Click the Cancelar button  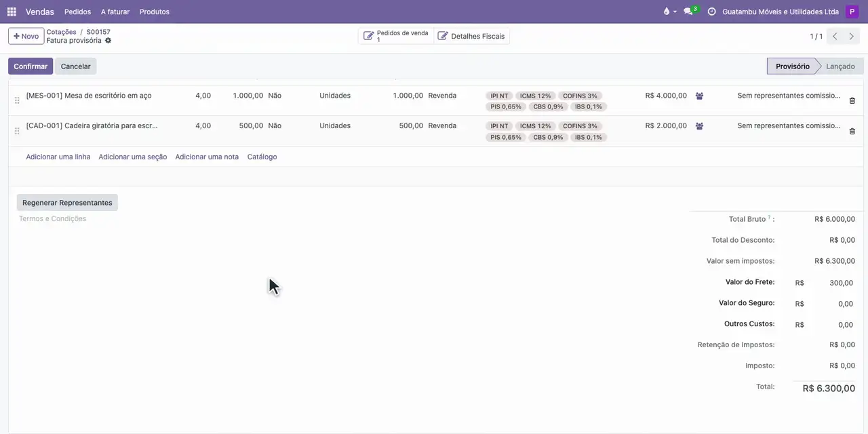[x=76, y=66]
